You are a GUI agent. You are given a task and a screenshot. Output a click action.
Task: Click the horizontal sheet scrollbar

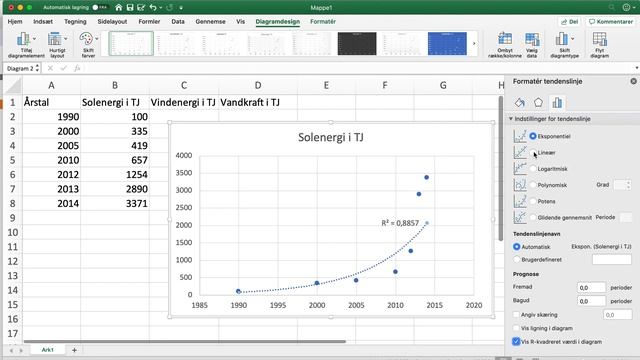pyautogui.click(x=184, y=341)
